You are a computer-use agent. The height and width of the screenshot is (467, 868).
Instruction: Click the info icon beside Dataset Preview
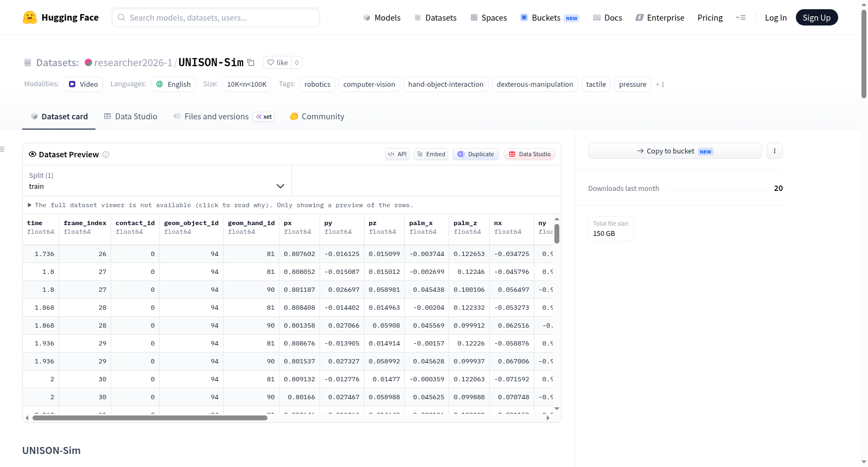[106, 155]
